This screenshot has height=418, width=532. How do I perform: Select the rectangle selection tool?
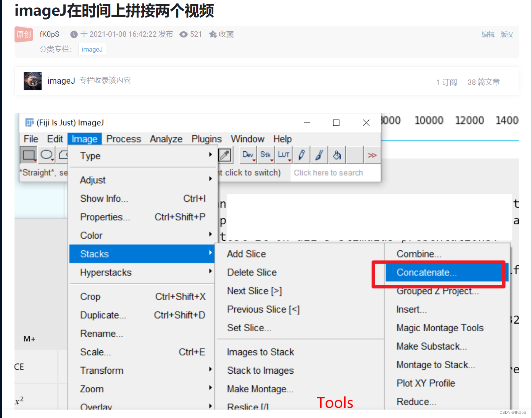coord(28,155)
